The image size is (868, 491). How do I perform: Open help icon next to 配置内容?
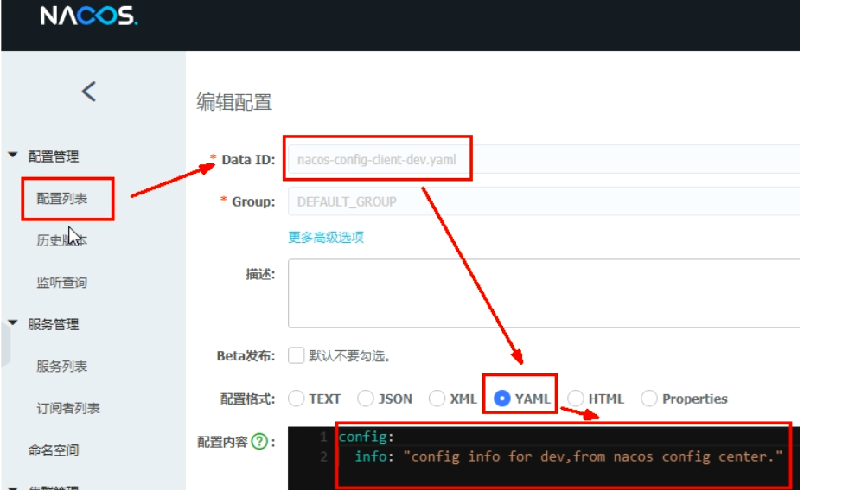(x=259, y=441)
